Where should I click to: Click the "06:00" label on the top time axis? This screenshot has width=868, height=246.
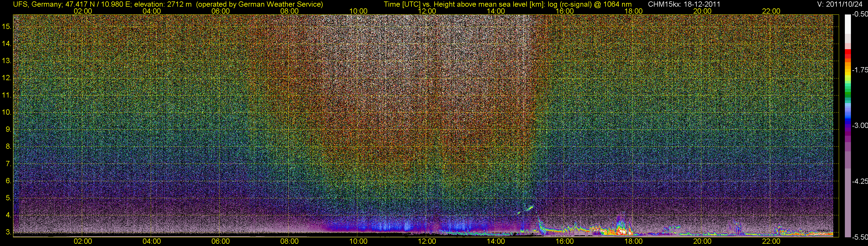(x=220, y=11)
